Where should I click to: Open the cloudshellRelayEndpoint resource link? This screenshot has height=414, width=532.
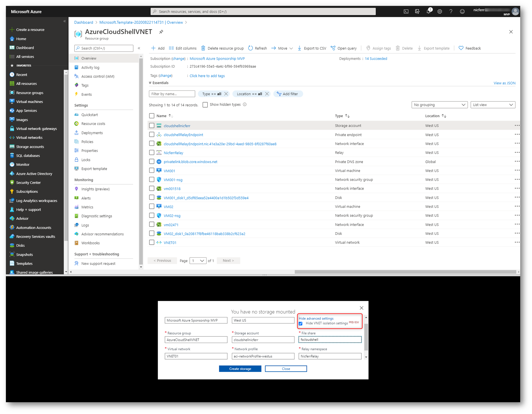(x=183, y=135)
